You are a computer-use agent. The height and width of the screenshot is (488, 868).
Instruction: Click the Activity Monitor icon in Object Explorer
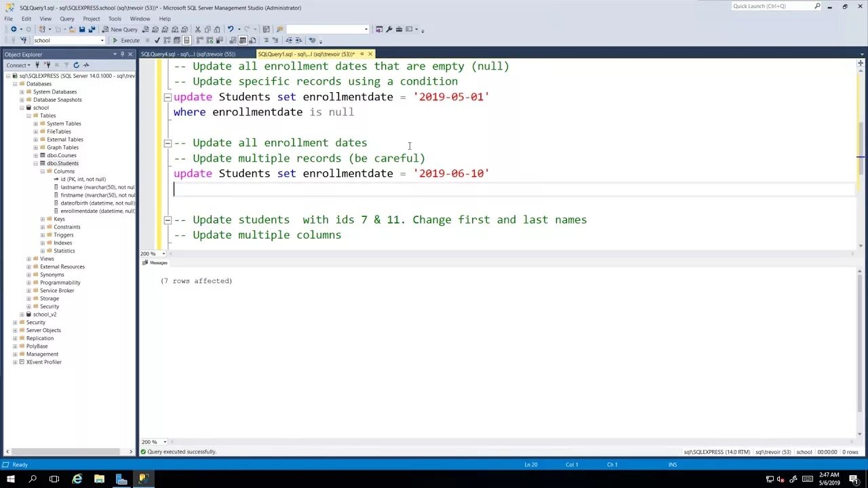pyautogui.click(x=86, y=65)
